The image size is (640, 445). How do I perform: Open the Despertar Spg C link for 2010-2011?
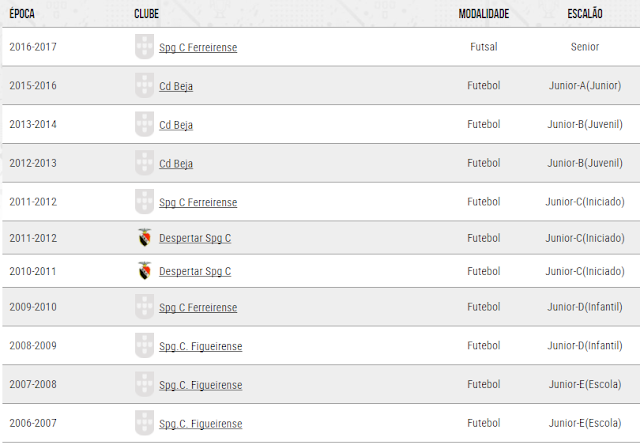[x=195, y=272]
